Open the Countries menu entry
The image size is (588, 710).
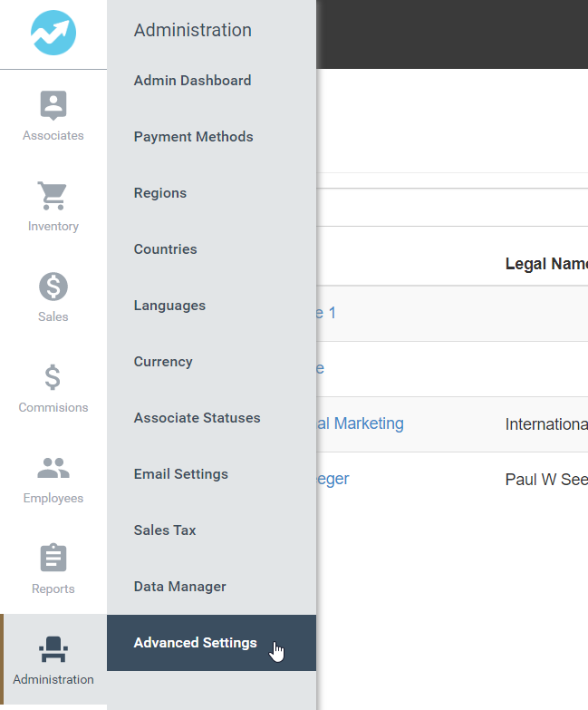165,249
